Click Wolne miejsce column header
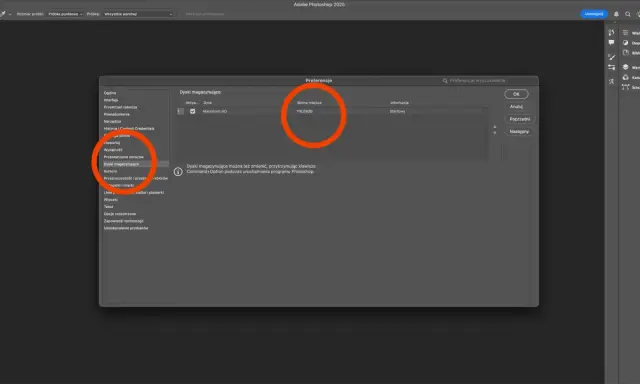Viewport: 640px width, 384px height. click(x=309, y=103)
